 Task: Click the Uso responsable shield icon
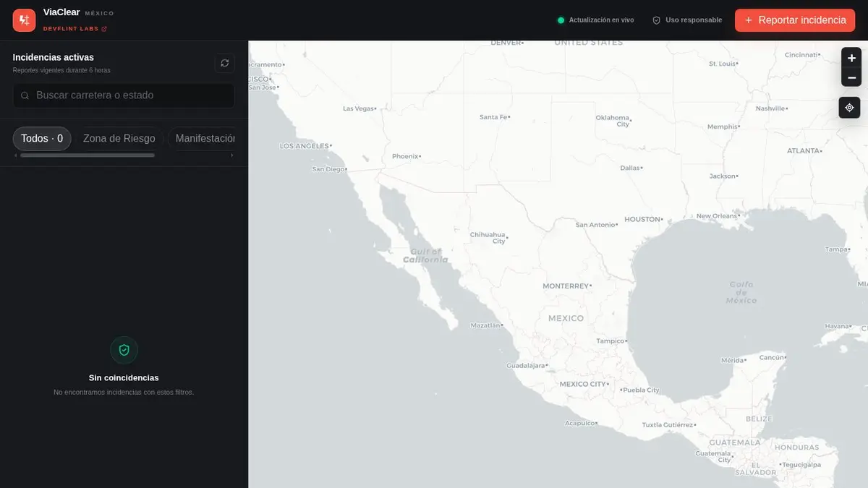click(x=657, y=20)
